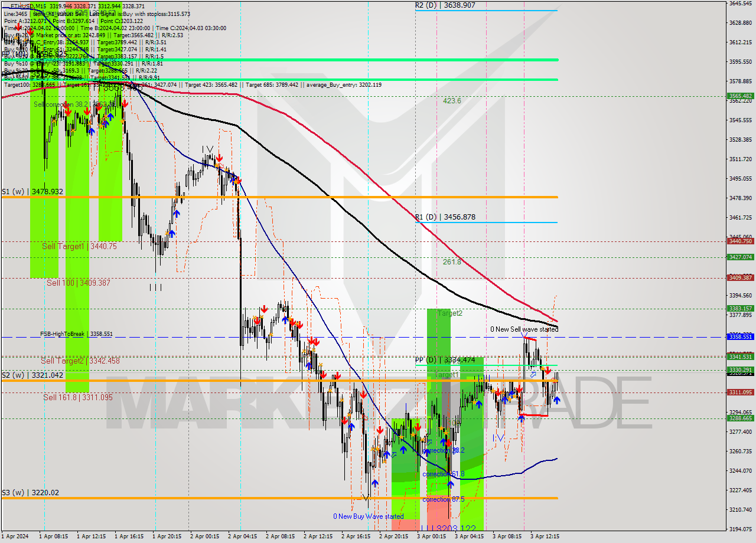Click the 'correction 87.5' label
The image size is (756, 543).
[444, 499]
